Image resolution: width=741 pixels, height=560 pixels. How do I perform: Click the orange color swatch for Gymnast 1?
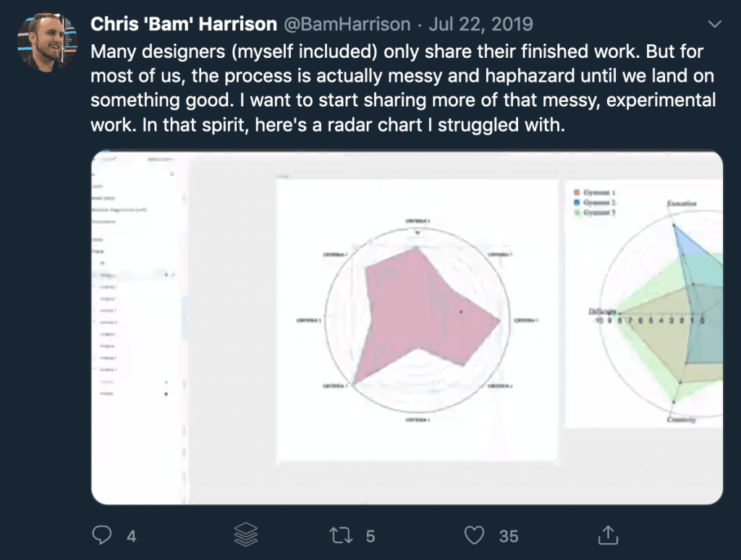(x=577, y=194)
